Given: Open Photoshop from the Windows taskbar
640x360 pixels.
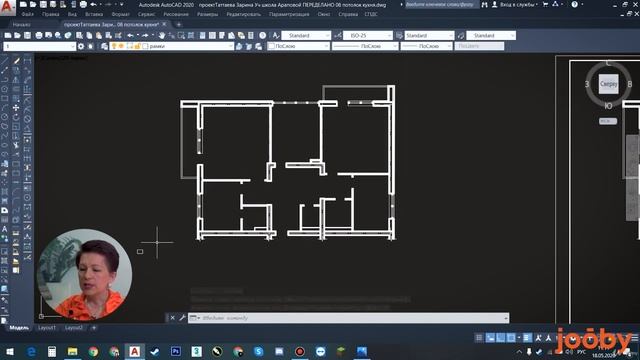Looking at the screenshot, I should 176,351.
